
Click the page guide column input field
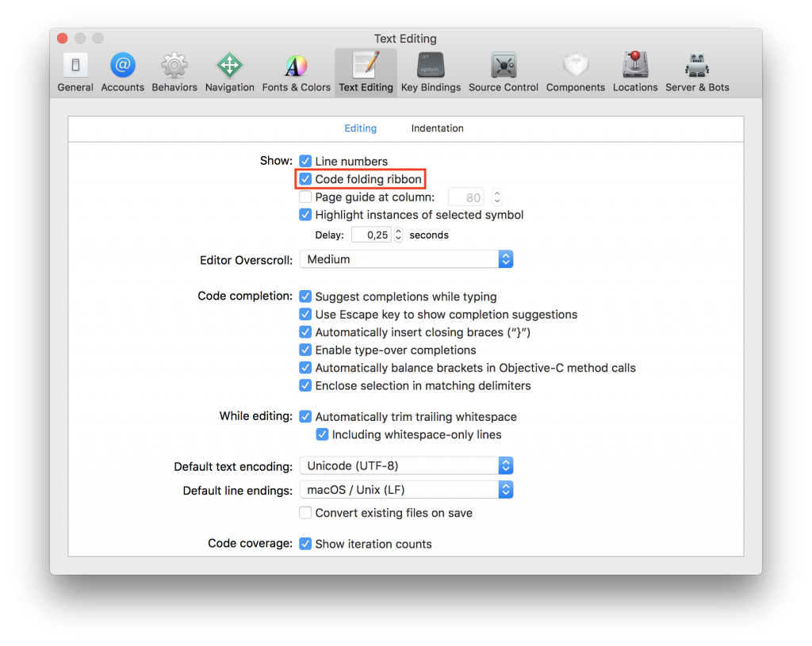click(465, 197)
